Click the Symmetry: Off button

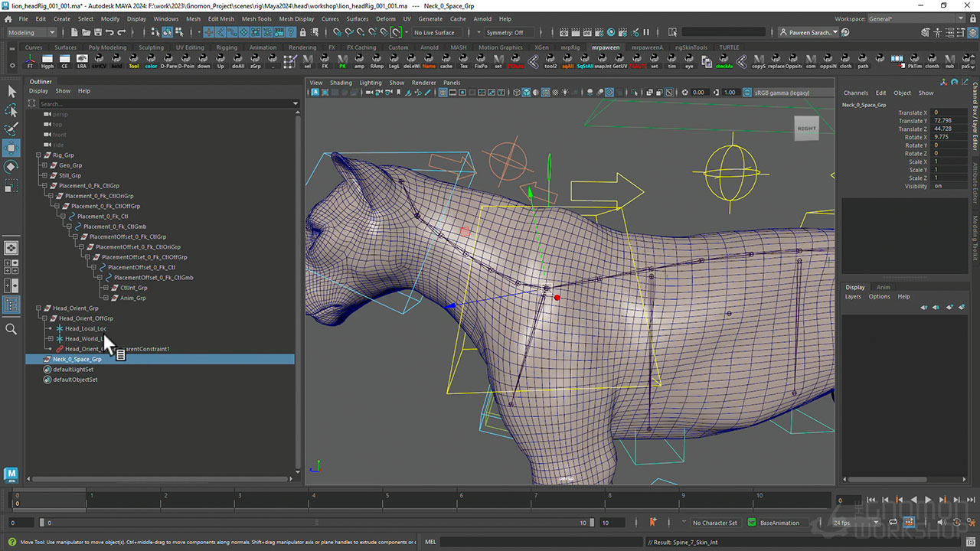(505, 32)
